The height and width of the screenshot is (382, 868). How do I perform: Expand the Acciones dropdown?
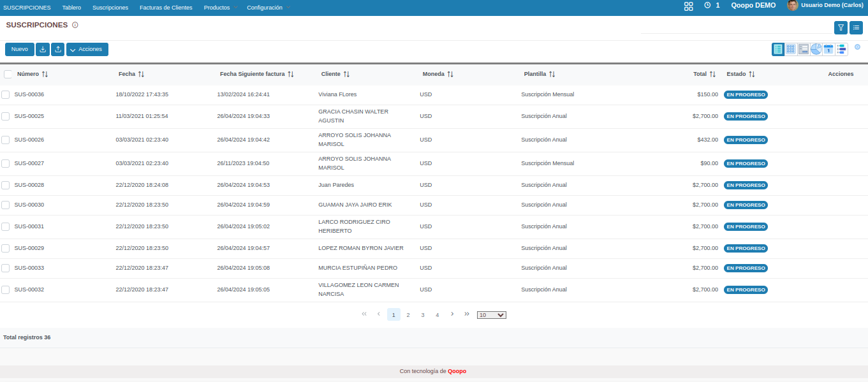coord(87,49)
